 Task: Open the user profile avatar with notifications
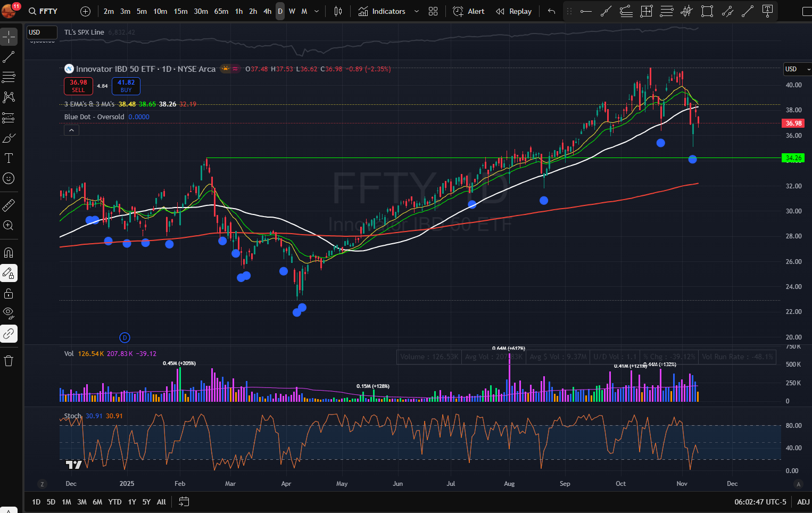[x=10, y=10]
